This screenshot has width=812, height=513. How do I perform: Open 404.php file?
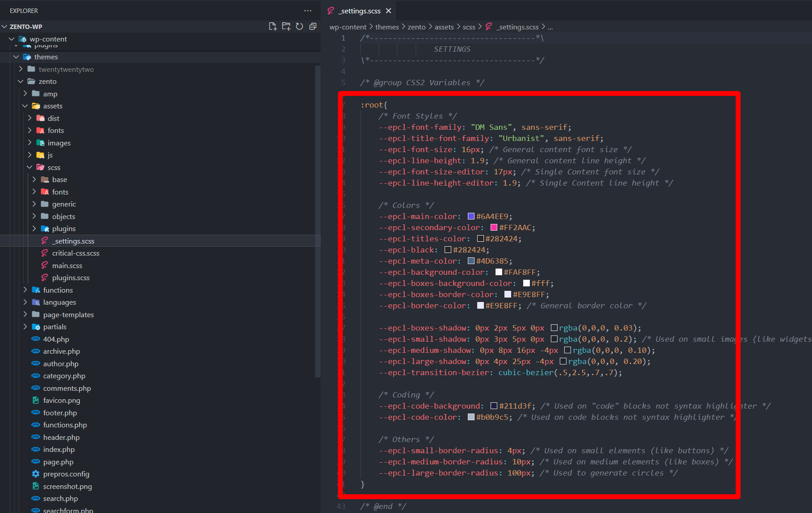(56, 339)
